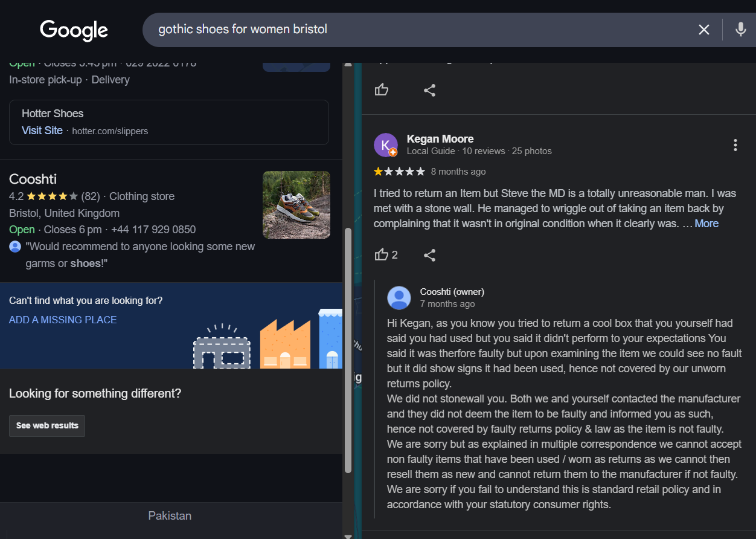Click the Looking for something different heading
This screenshot has height=539, width=756.
coord(95,393)
